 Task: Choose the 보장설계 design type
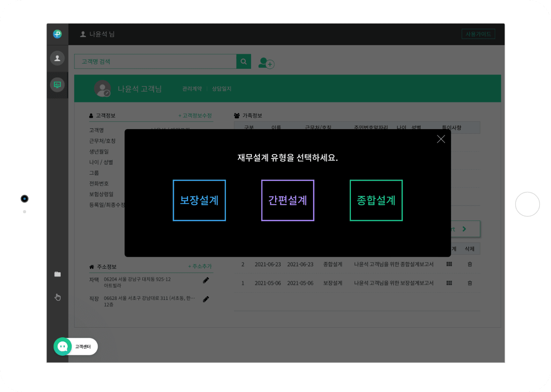coord(199,200)
